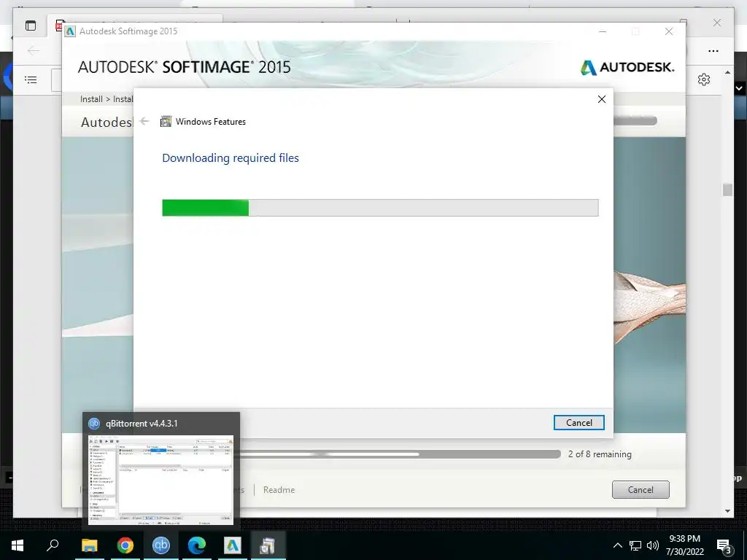Close the Autodesk Softimage 2015 window
747x560 pixels.
669,31
